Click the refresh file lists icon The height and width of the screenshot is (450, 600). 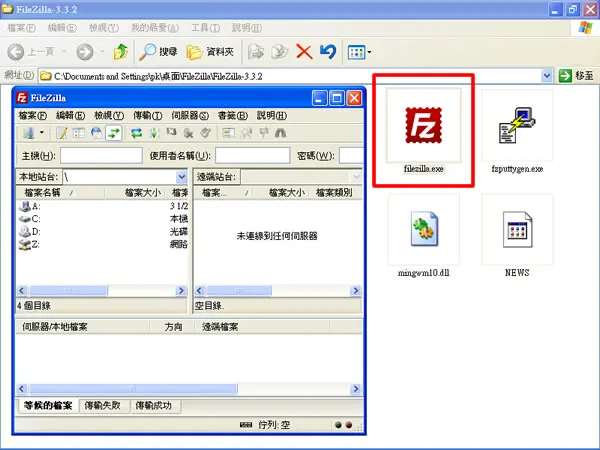(137, 133)
